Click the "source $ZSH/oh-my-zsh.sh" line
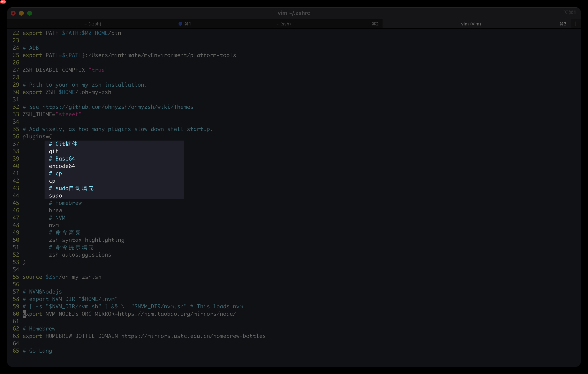This screenshot has width=588, height=374. coord(62,277)
